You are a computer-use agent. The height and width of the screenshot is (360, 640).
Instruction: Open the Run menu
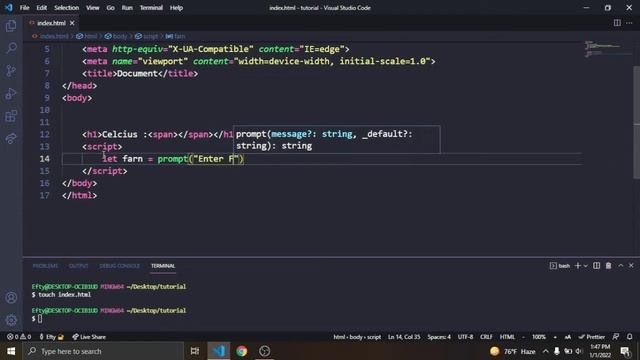click(127, 8)
